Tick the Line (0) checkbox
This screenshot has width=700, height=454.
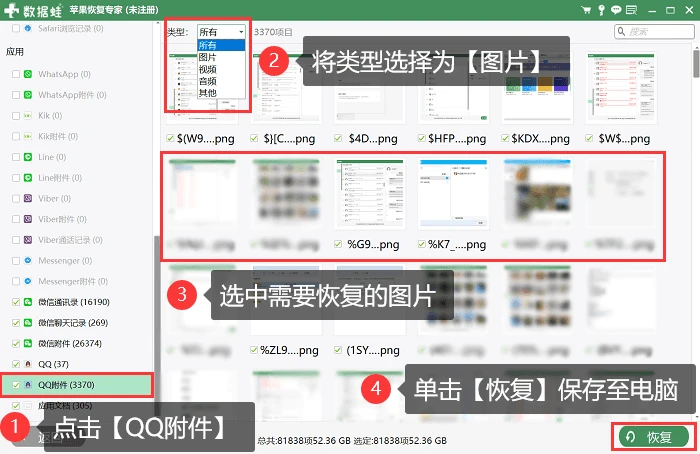[16, 157]
